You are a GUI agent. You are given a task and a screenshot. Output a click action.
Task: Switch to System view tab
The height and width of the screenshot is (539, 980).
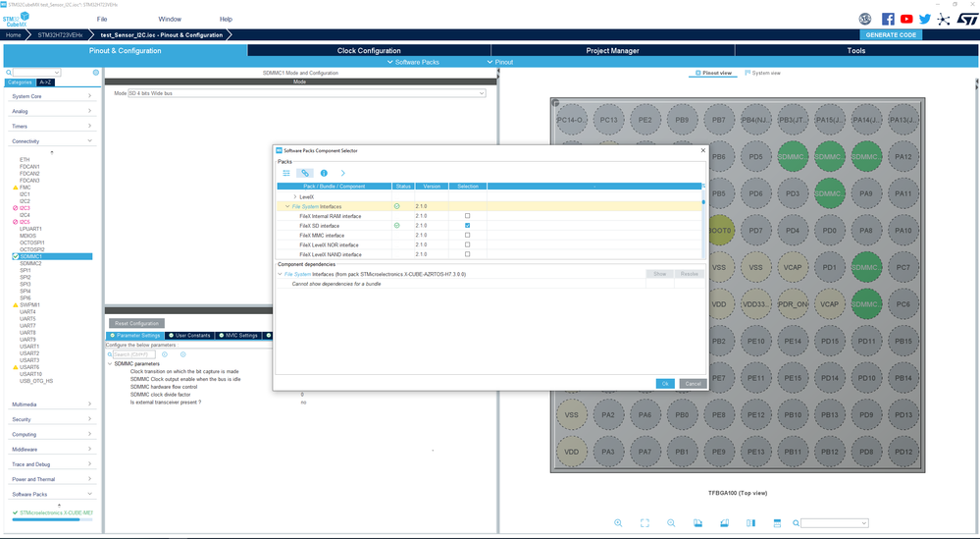click(x=762, y=74)
